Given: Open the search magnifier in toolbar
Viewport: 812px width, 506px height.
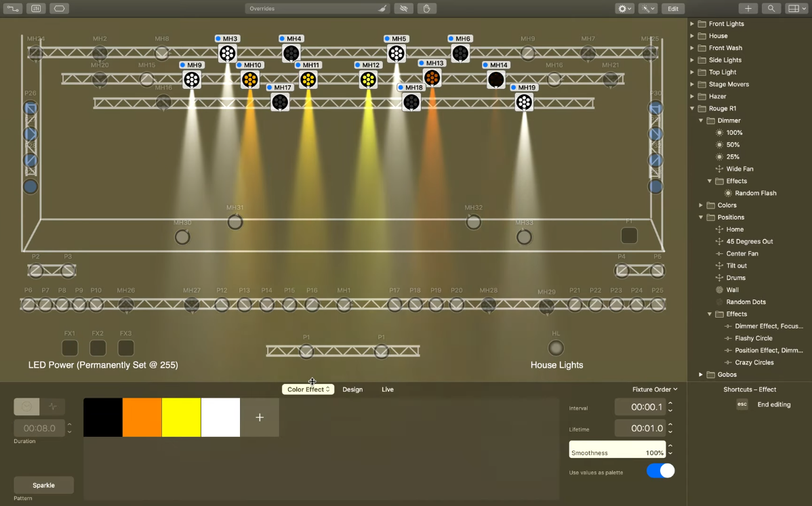Looking at the screenshot, I should 771,9.
